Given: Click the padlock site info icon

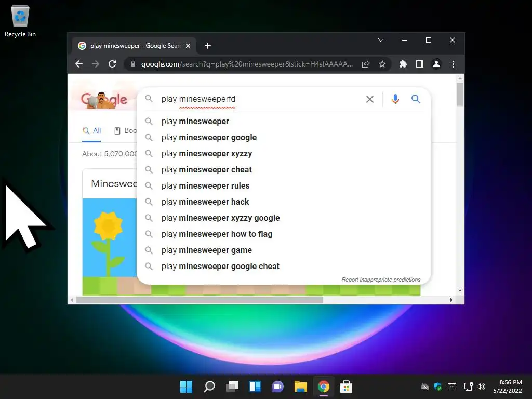Looking at the screenshot, I should [133, 64].
